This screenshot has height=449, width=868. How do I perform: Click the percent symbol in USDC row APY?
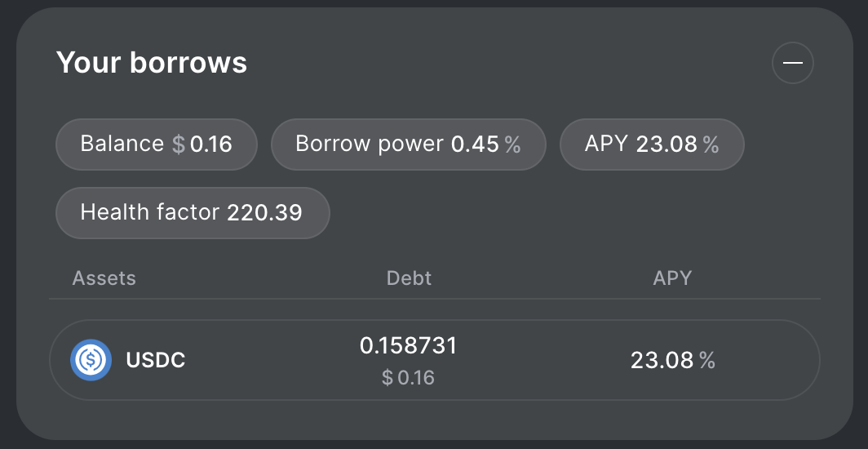706,360
